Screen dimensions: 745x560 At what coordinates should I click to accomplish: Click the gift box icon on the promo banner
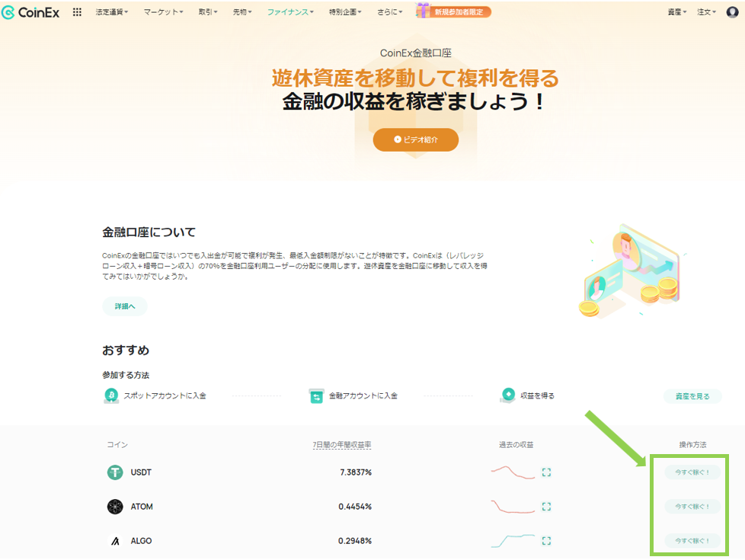pyautogui.click(x=422, y=11)
